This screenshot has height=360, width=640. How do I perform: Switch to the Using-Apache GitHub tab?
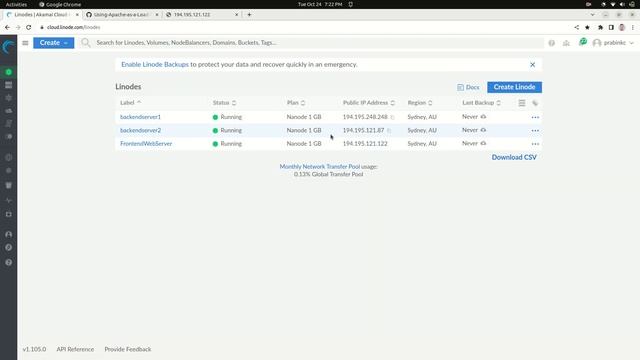point(121,15)
